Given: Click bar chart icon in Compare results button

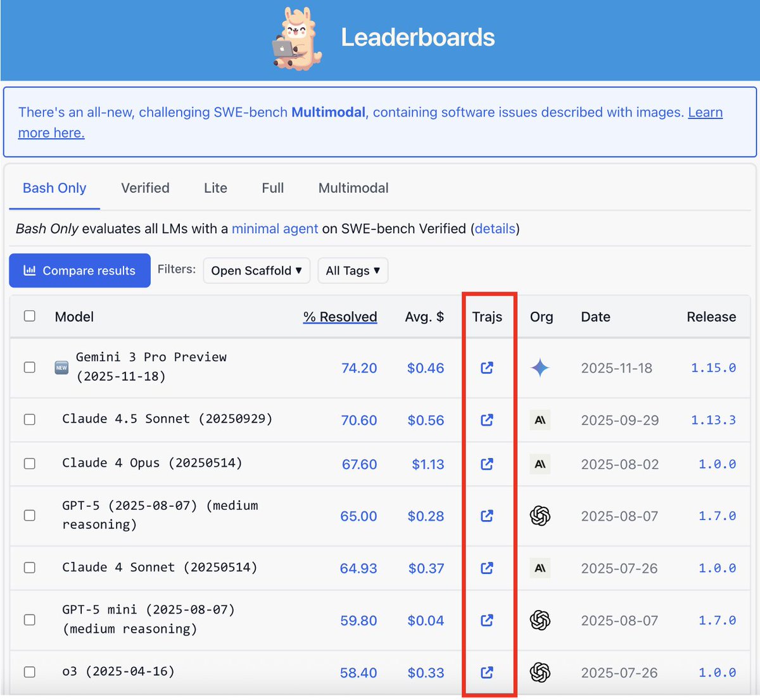Looking at the screenshot, I should pyautogui.click(x=29, y=270).
